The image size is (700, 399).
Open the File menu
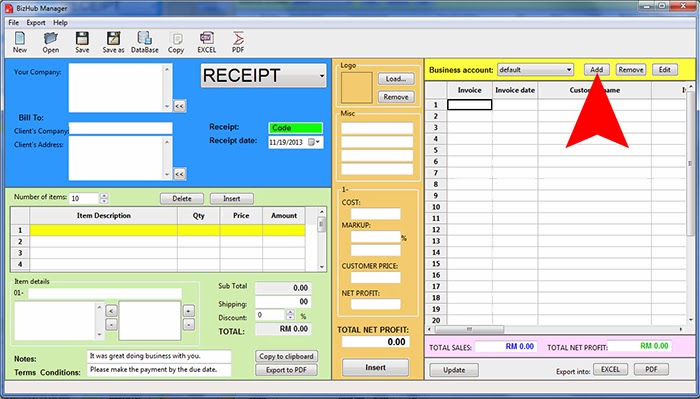(13, 22)
